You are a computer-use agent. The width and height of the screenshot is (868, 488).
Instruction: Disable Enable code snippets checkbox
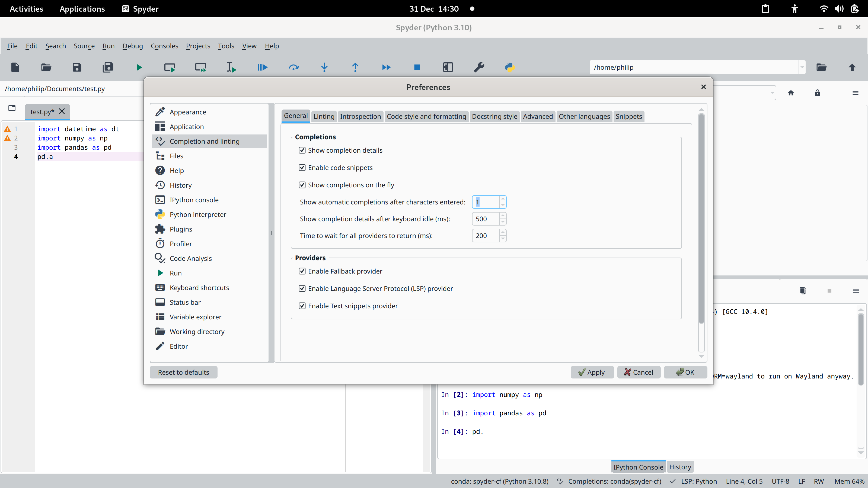coord(302,168)
